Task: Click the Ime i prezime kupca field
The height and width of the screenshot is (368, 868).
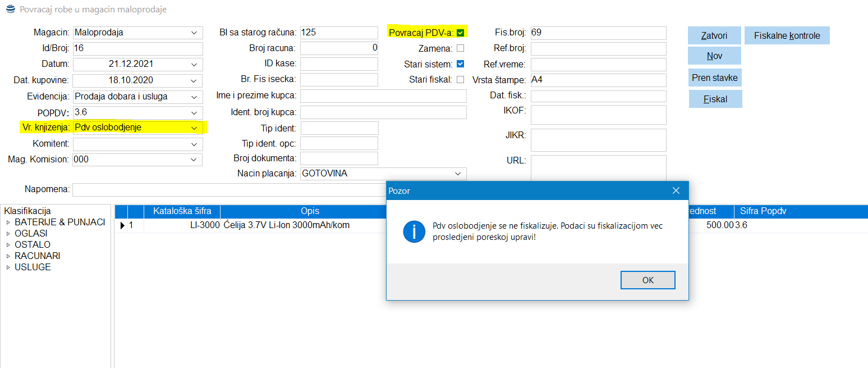Action: pyautogui.click(x=384, y=96)
